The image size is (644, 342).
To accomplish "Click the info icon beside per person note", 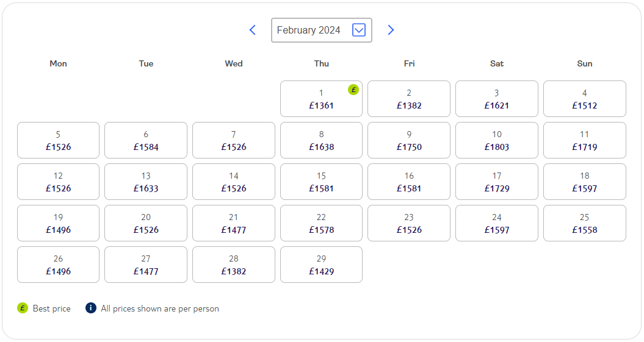I will tap(91, 308).
